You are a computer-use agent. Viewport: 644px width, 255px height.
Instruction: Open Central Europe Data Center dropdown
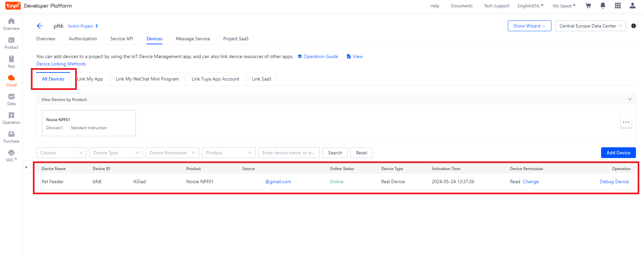[591, 26]
